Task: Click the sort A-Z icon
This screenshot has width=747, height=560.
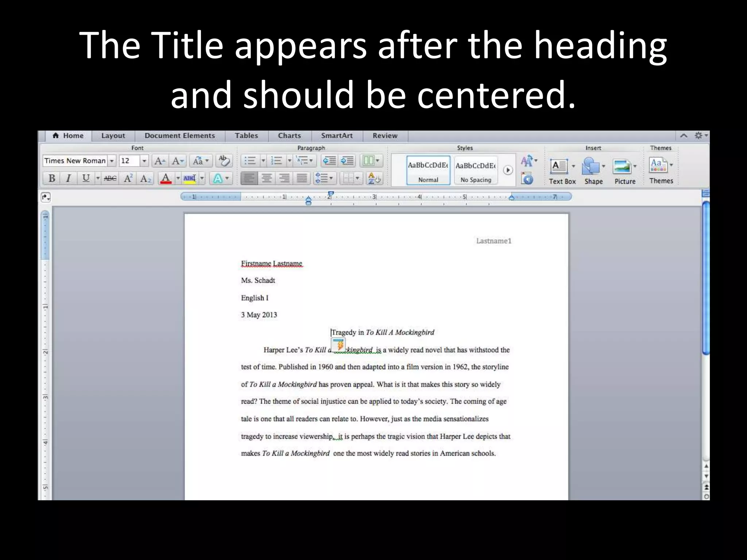Action: tap(374, 178)
